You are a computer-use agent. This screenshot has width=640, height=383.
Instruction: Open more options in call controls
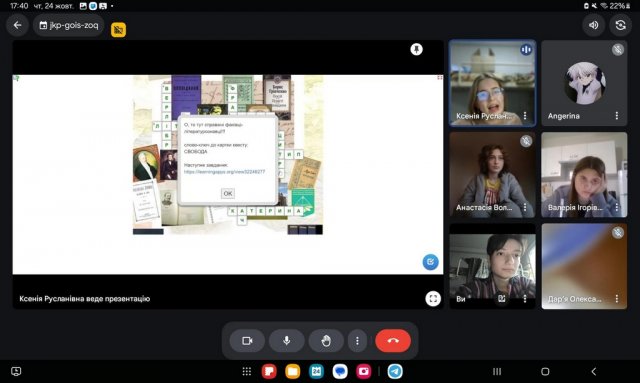[357, 341]
